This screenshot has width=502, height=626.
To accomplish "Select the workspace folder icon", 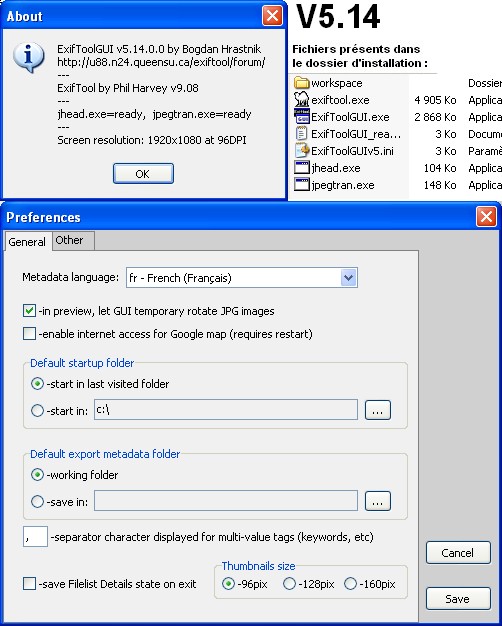I will 302,83.
